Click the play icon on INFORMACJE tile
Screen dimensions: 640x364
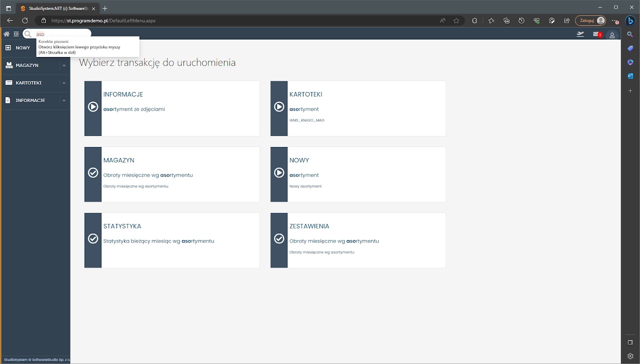[93, 107]
